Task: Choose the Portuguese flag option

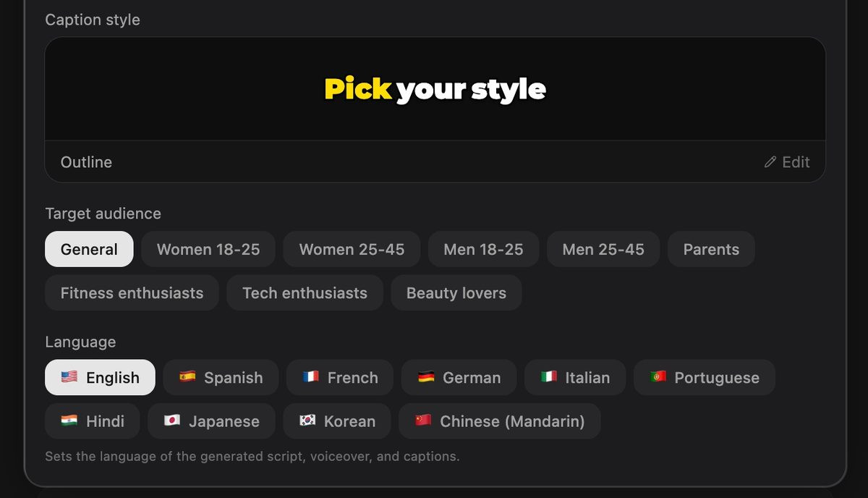Action: 705,378
